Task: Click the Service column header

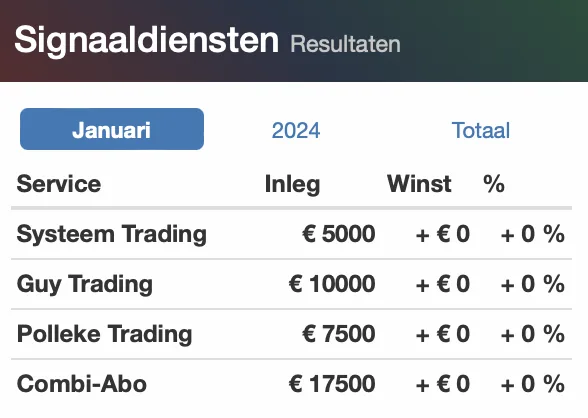Action: pos(59,184)
